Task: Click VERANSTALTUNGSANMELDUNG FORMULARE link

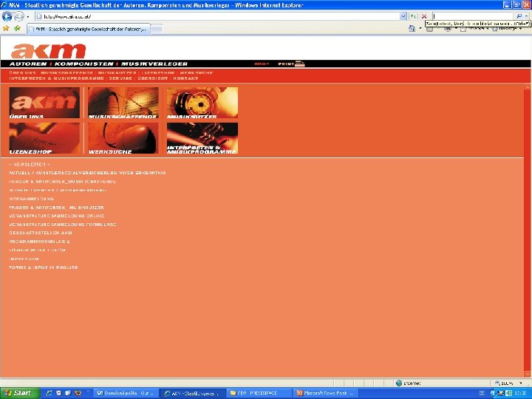Action: point(63,225)
